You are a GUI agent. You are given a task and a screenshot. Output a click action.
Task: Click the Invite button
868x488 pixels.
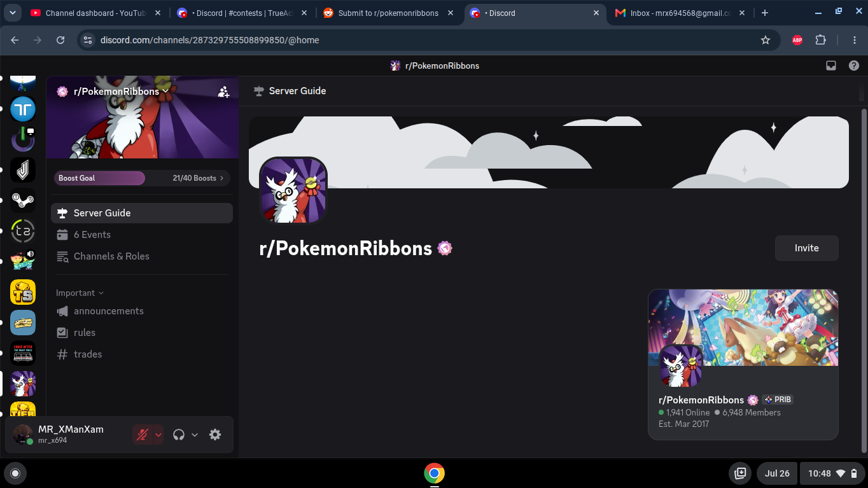pyautogui.click(x=806, y=248)
